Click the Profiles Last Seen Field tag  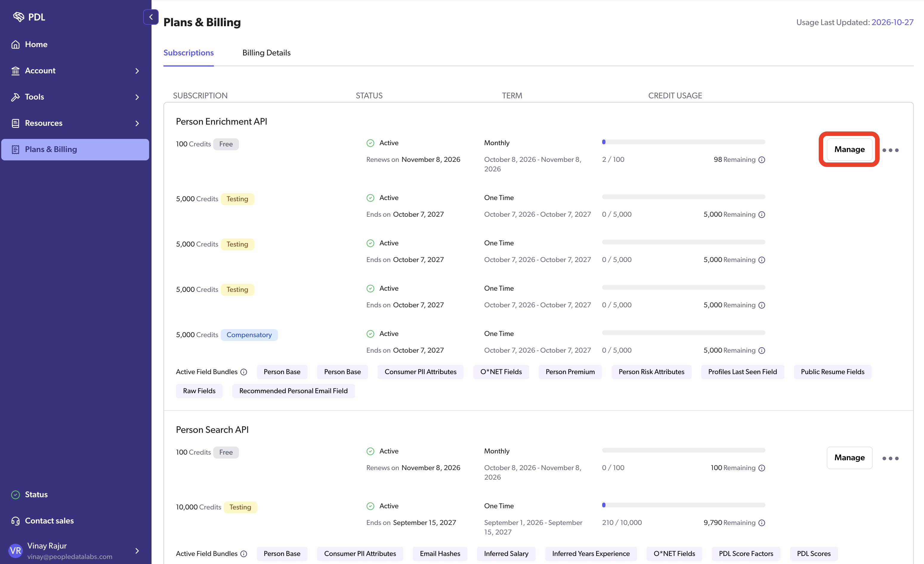click(x=742, y=372)
